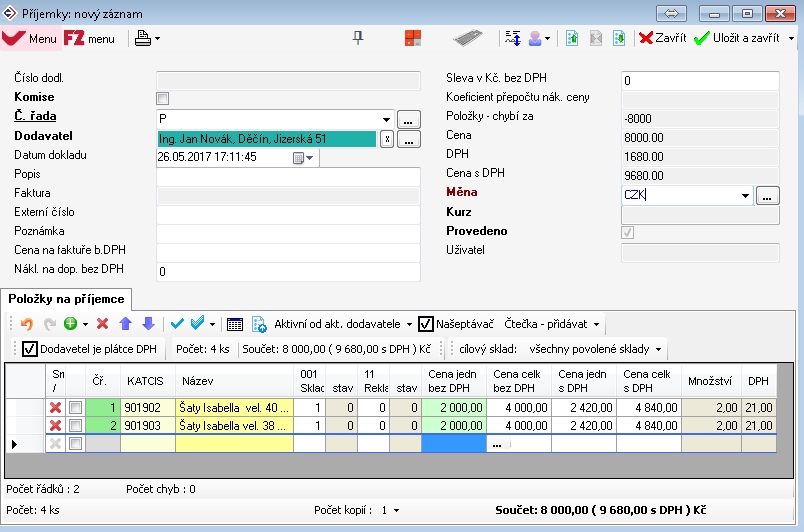Click the Sleva v Kč. bez DPH field
Screen dimensions: 804x532
click(x=700, y=80)
